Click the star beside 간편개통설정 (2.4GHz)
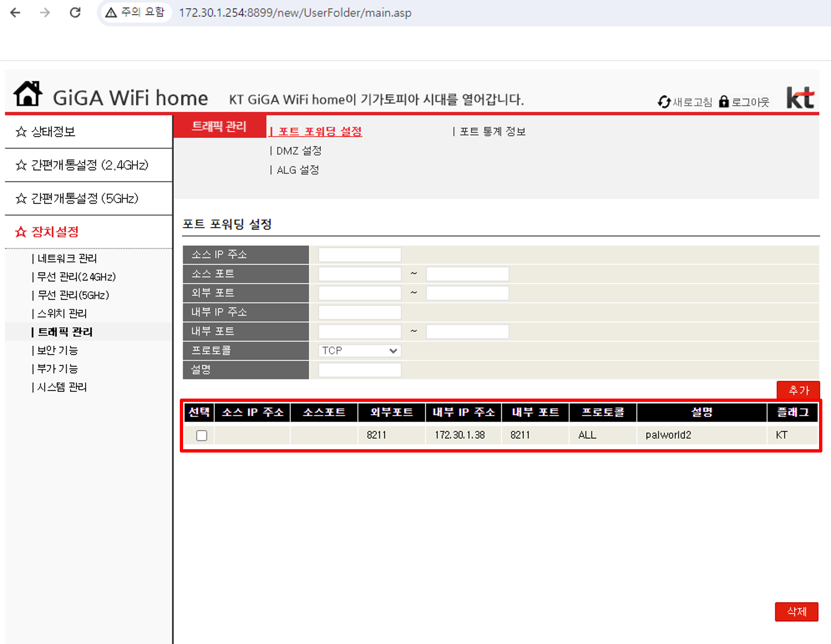The width and height of the screenshot is (831, 644). (21, 165)
